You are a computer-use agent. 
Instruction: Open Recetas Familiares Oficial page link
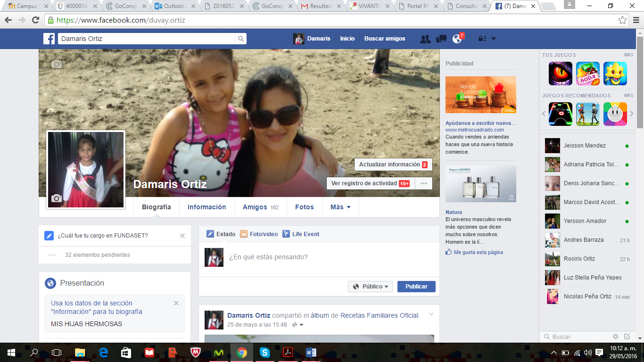tap(380, 315)
